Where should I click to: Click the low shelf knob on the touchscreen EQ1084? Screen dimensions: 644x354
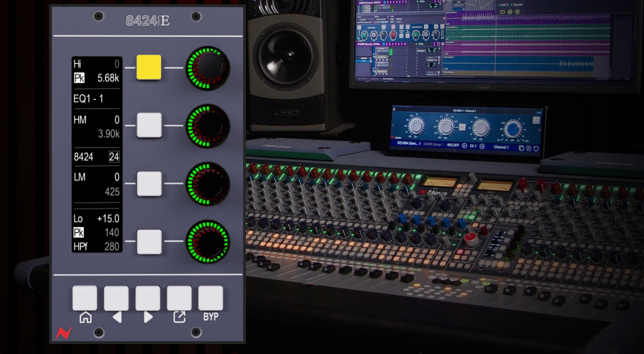tap(417, 126)
